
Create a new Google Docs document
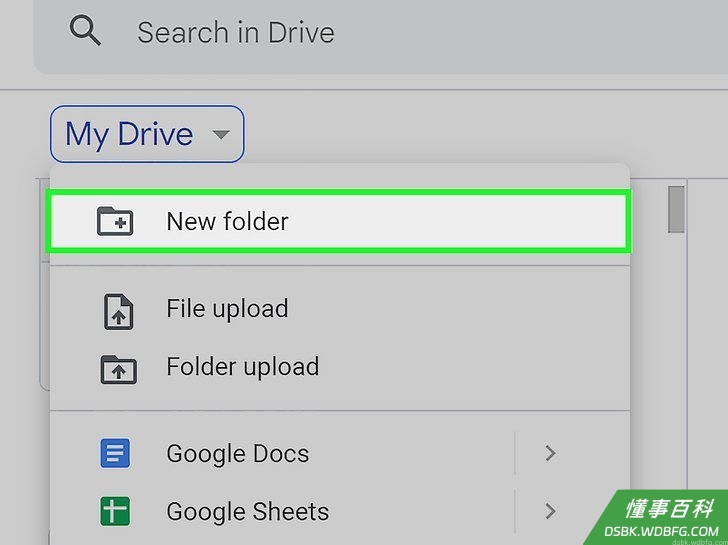point(282,454)
